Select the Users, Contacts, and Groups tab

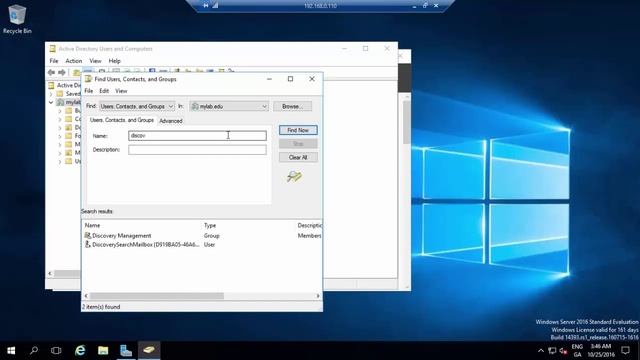click(x=122, y=120)
